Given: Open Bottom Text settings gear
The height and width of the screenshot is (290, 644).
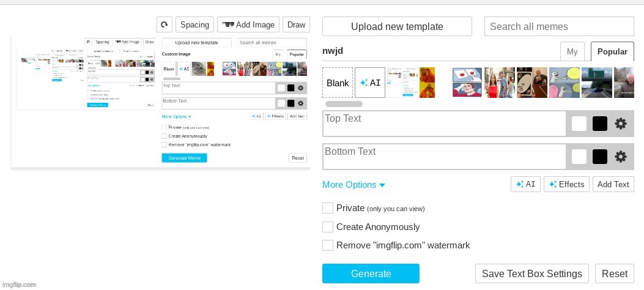Looking at the screenshot, I should (620, 157).
